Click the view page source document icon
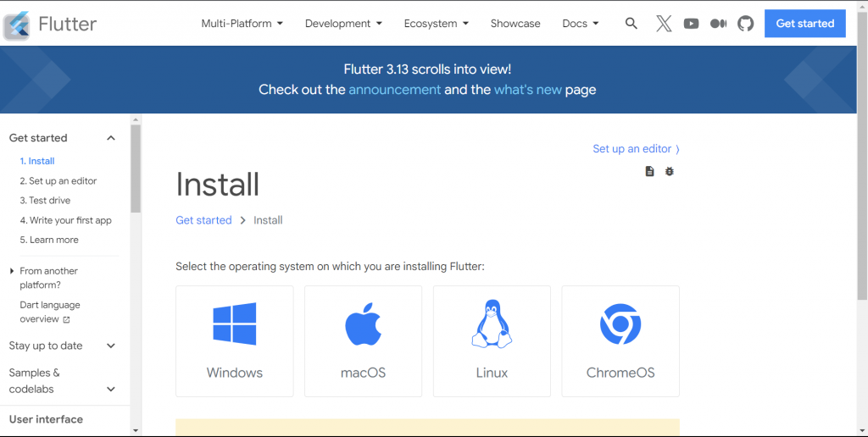This screenshot has width=868, height=437. click(650, 171)
